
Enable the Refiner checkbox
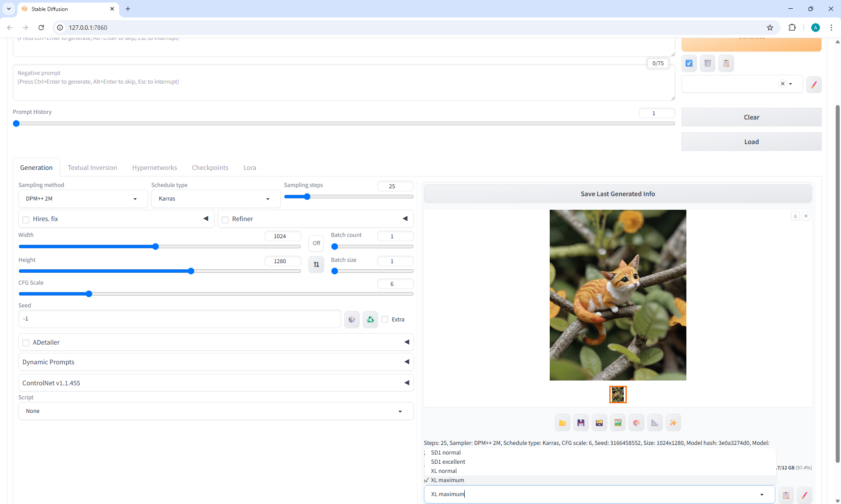pyautogui.click(x=226, y=219)
